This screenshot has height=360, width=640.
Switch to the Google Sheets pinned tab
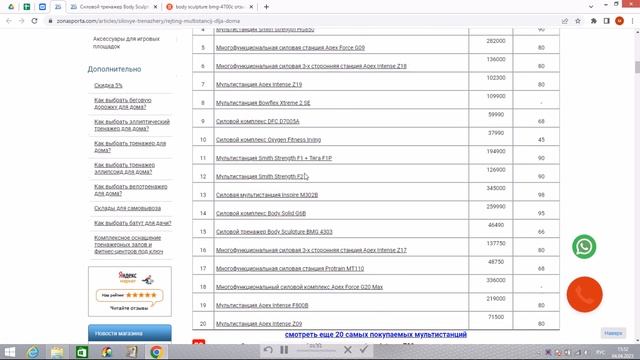tap(27, 7)
